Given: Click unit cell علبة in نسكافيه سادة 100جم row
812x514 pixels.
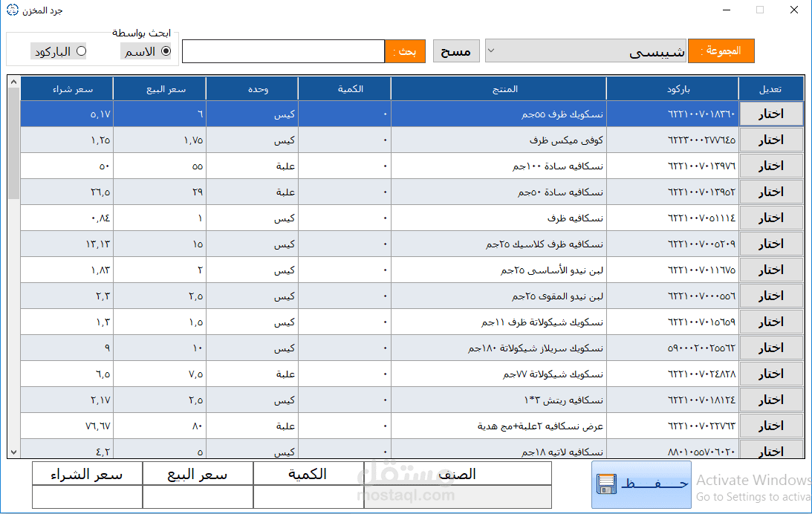Looking at the screenshot, I should point(252,166).
